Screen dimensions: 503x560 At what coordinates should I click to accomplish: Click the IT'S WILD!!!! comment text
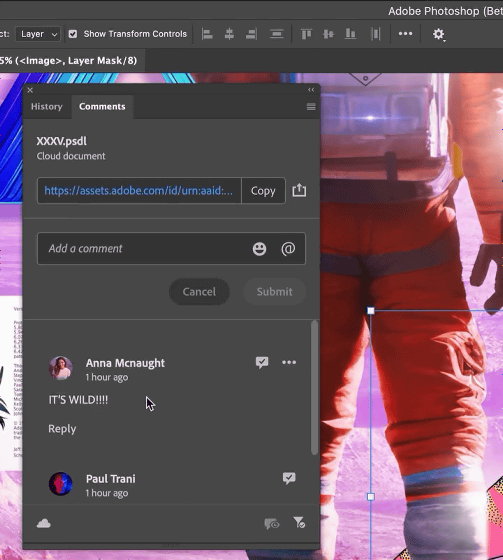pos(78,400)
